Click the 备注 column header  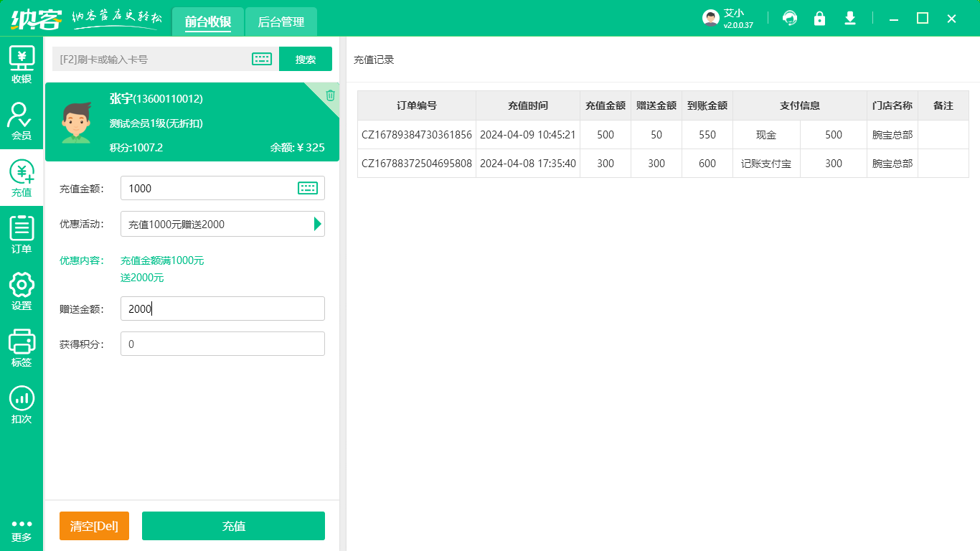tap(943, 105)
